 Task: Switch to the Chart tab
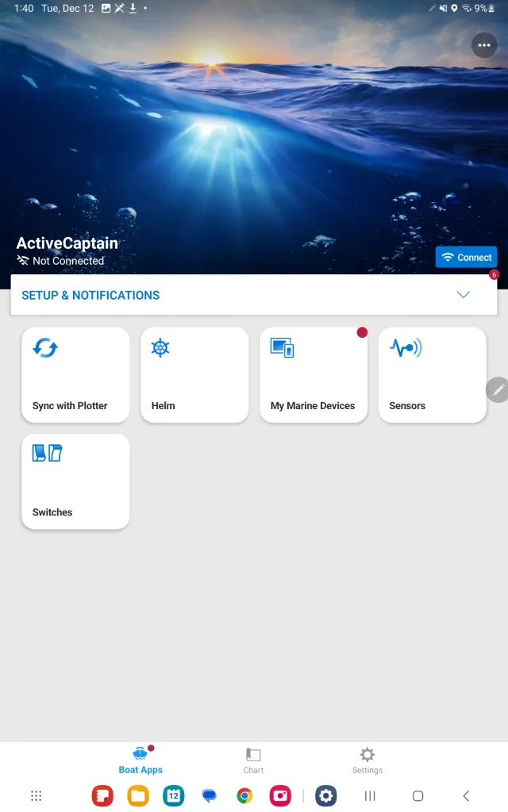253,760
